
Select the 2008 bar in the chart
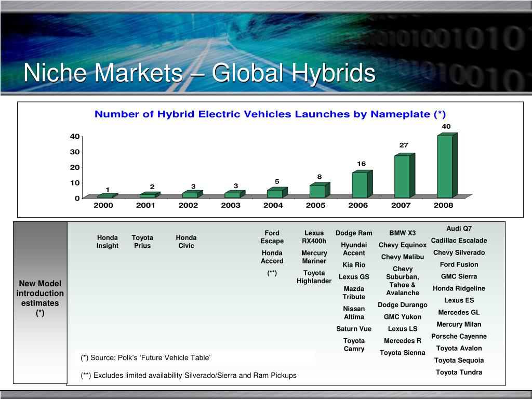447,165
